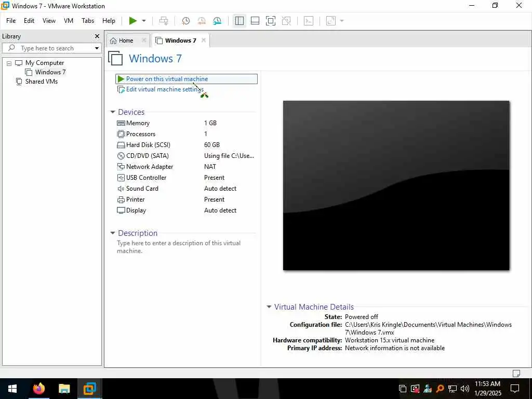Collapse the My Computer tree node
The height and width of the screenshot is (399, 532).
coord(9,63)
